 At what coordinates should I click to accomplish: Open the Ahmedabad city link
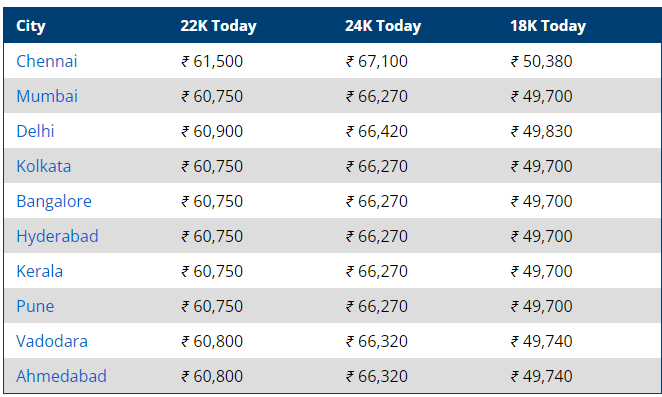pos(61,377)
